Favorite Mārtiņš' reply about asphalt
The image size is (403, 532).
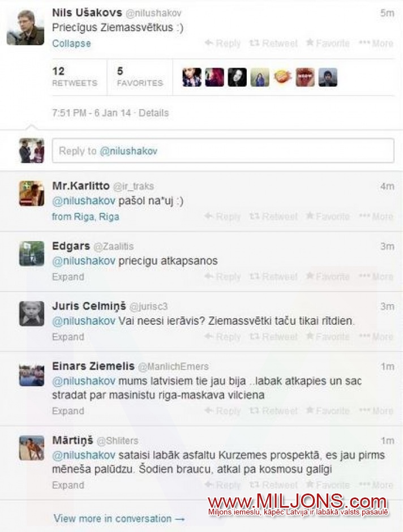click(327, 485)
